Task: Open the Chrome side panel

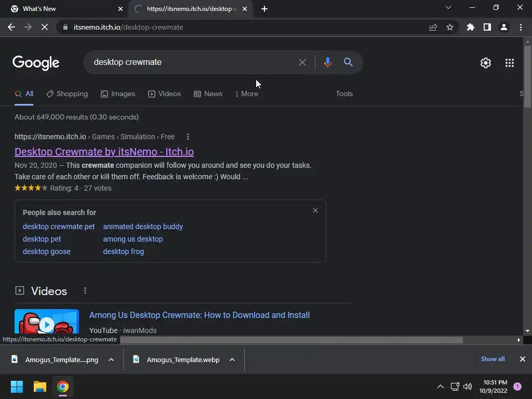Action: tap(487, 27)
